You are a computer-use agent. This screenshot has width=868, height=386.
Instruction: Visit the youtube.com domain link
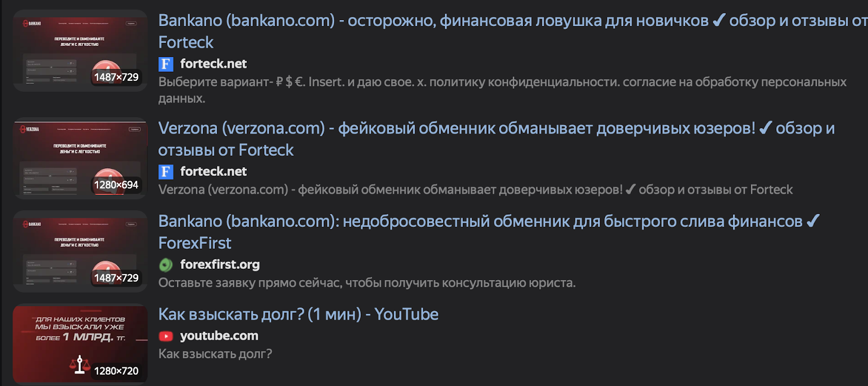pos(219,336)
